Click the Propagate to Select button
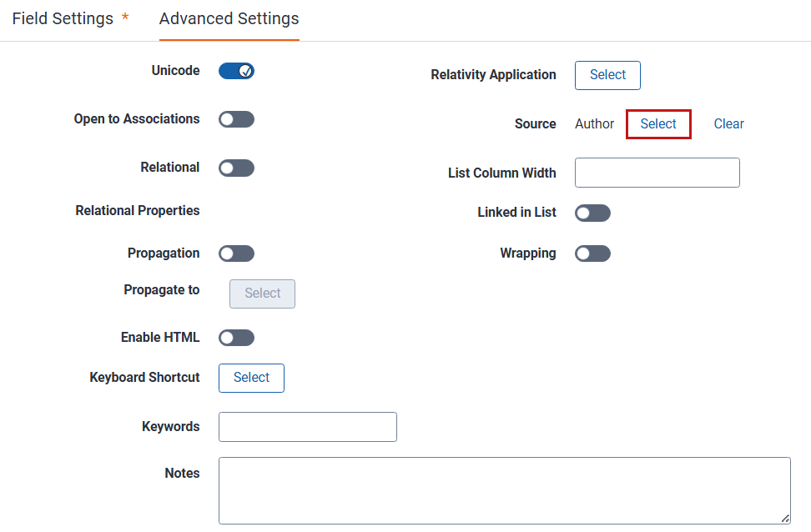 (x=262, y=294)
